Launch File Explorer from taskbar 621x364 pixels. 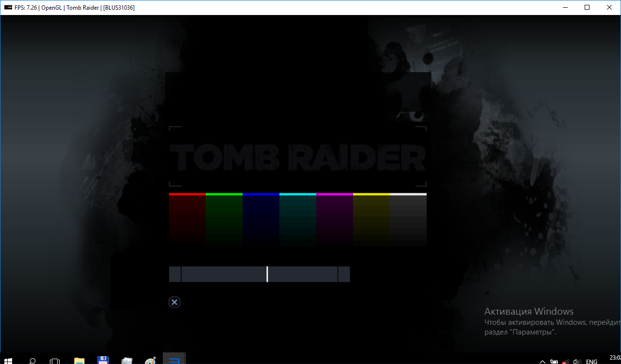click(x=78, y=361)
